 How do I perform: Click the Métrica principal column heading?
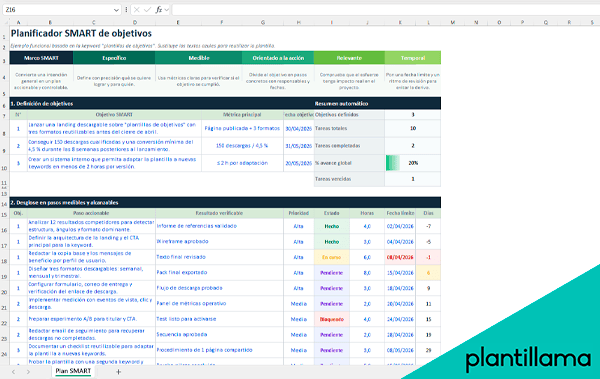pos(242,114)
